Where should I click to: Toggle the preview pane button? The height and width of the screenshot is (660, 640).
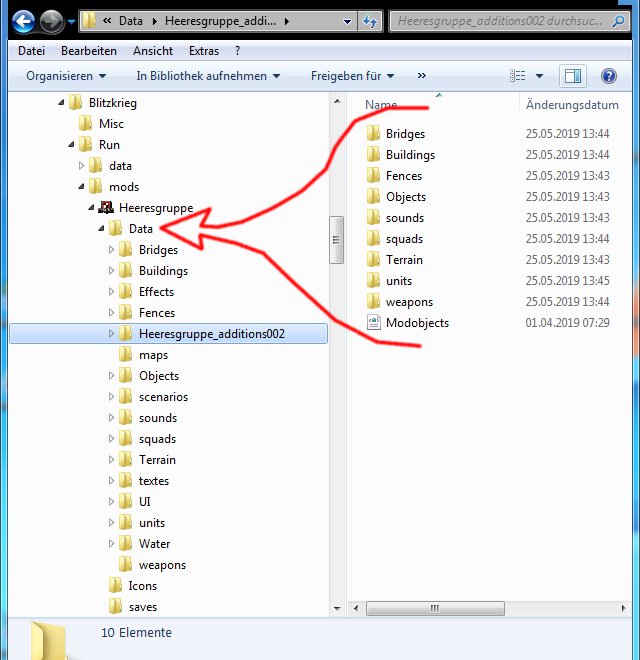tap(573, 76)
